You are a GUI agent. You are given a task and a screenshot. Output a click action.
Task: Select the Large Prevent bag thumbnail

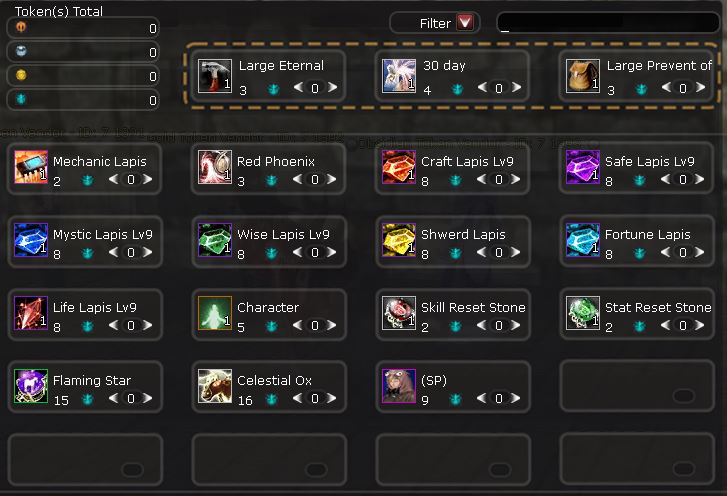click(x=583, y=76)
